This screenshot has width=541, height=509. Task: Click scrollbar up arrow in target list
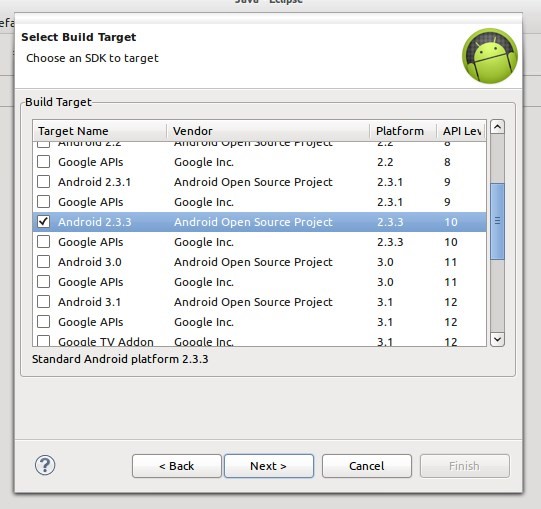point(497,127)
